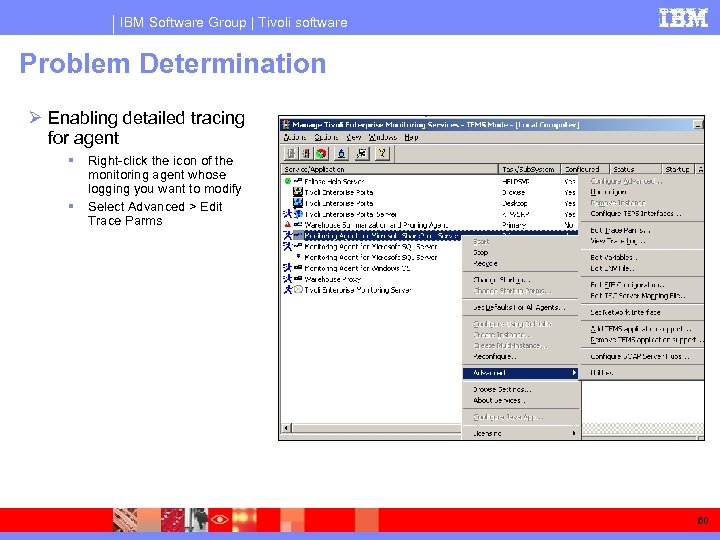Click the app icon in the title bar
The image size is (720, 540).
286,124
